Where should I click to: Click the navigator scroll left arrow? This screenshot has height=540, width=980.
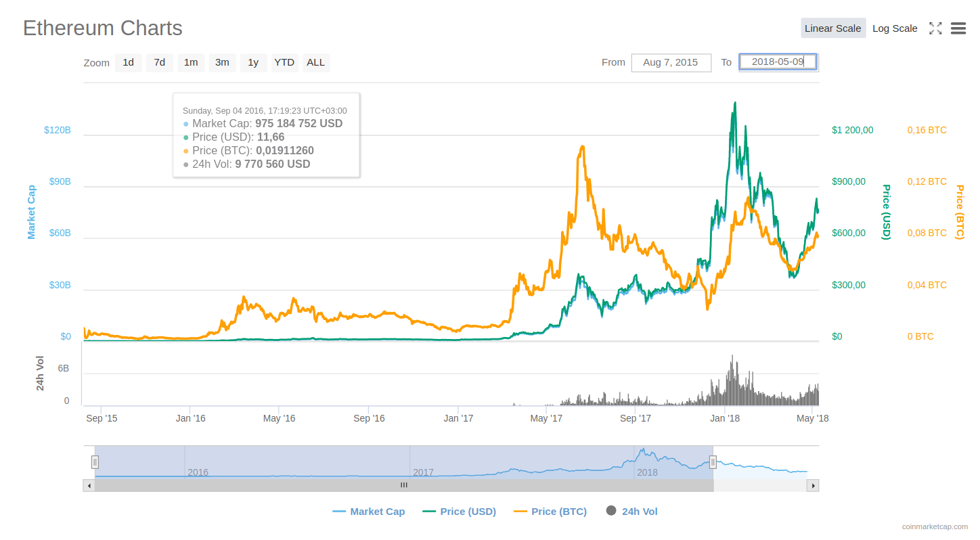tap(89, 485)
